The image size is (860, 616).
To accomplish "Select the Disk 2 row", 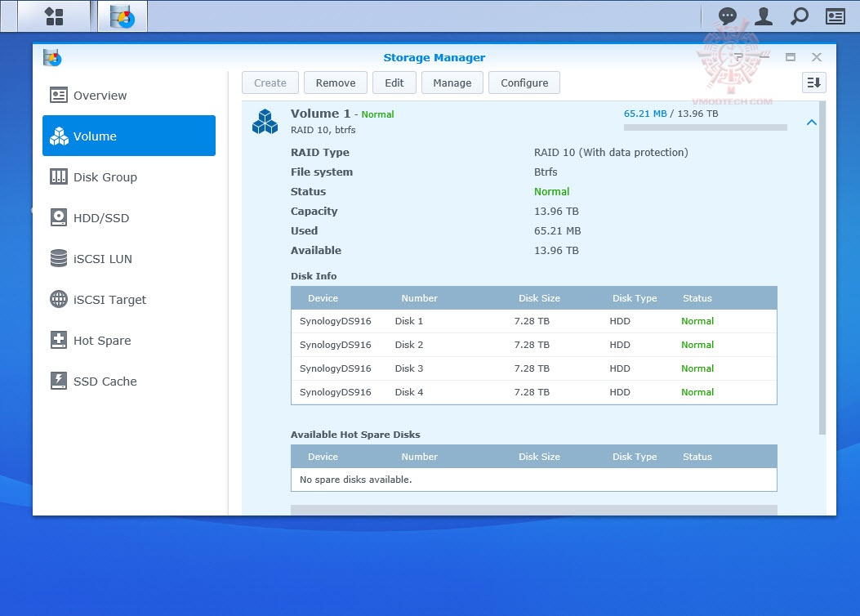I will [x=533, y=345].
